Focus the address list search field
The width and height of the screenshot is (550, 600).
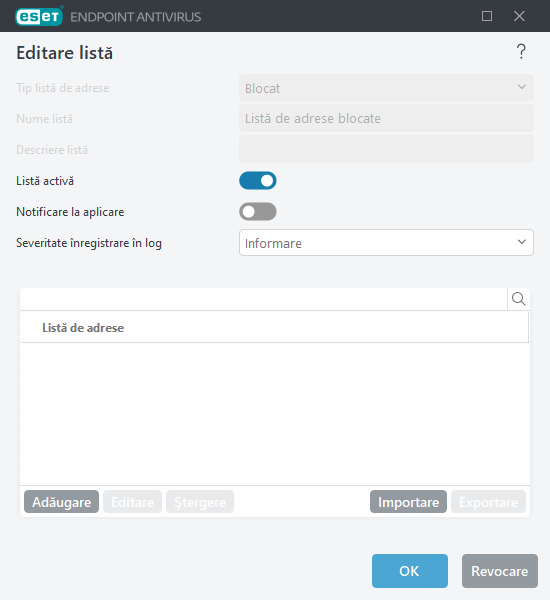point(263,299)
